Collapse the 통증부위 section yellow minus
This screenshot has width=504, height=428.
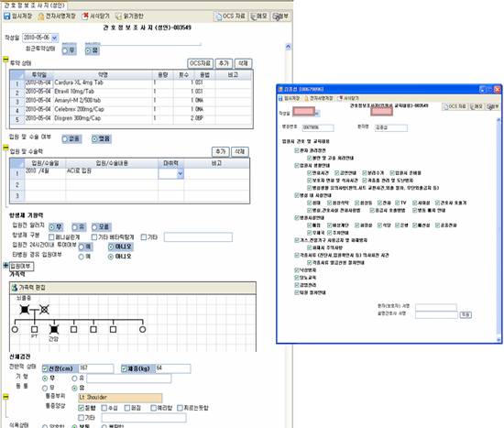pos(5,397)
